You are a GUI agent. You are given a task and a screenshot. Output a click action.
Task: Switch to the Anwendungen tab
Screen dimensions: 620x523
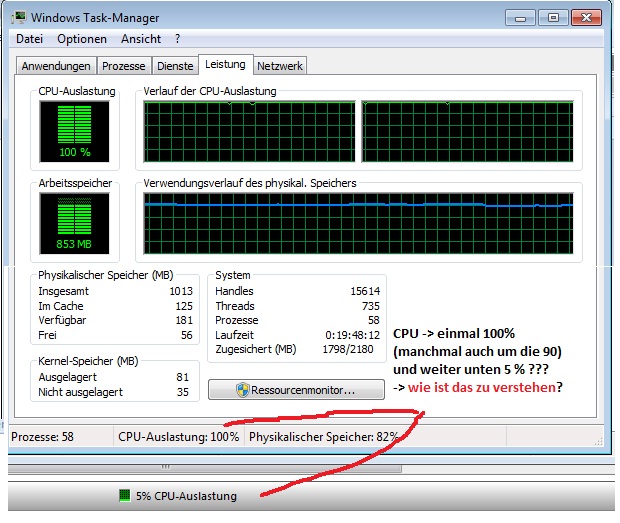(56, 66)
